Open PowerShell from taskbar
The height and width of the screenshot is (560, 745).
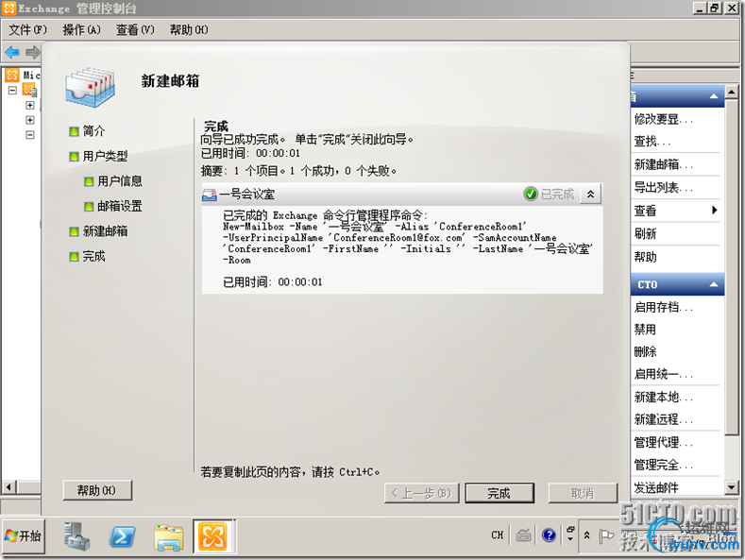[x=123, y=537]
